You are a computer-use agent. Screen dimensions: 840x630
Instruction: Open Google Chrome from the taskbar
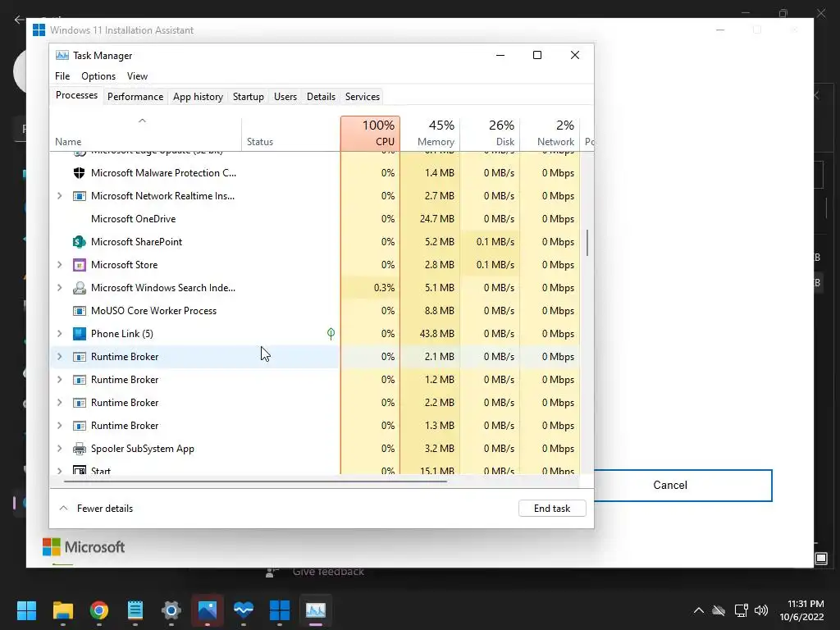[x=99, y=609]
